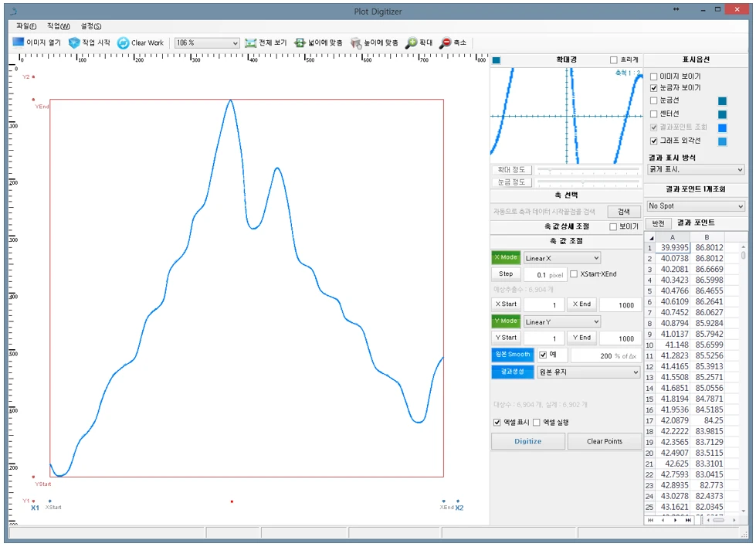Image resolution: width=756 pixels, height=547 pixels.
Task: Fit to height with 높이에 맞춤
Action: click(x=375, y=43)
